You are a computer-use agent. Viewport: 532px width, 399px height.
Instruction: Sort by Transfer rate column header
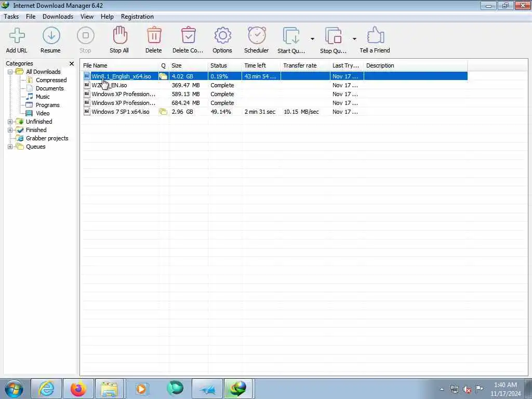point(305,65)
